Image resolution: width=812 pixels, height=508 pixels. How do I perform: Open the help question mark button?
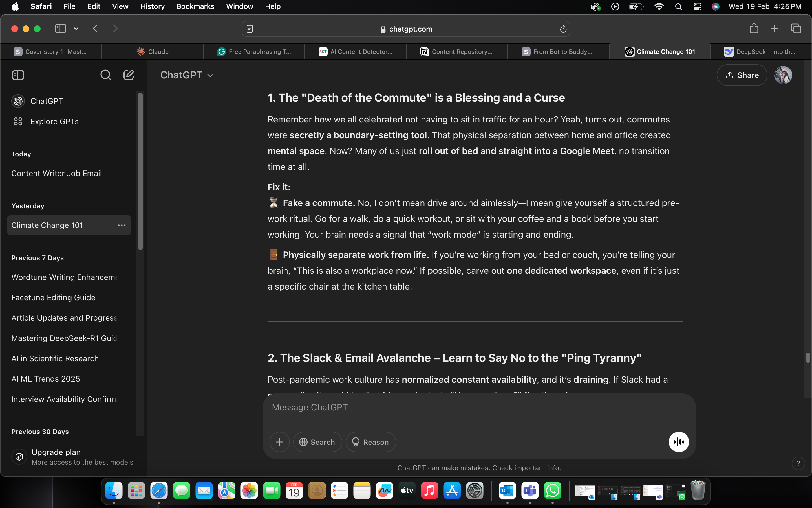798,463
